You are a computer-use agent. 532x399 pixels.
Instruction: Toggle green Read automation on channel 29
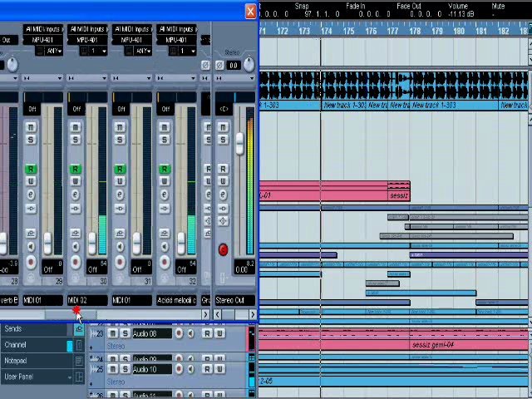[x=31, y=169]
